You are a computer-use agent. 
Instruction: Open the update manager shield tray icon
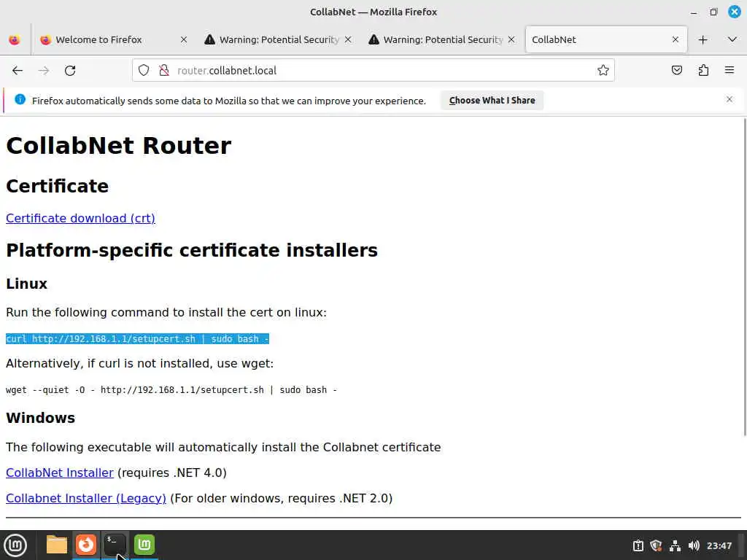coord(656,545)
